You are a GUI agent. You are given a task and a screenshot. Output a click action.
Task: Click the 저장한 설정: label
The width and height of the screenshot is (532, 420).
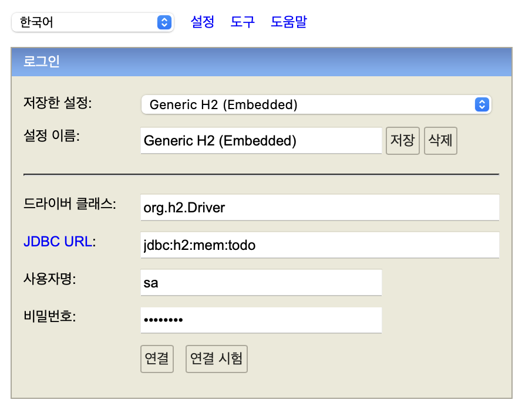coord(58,103)
